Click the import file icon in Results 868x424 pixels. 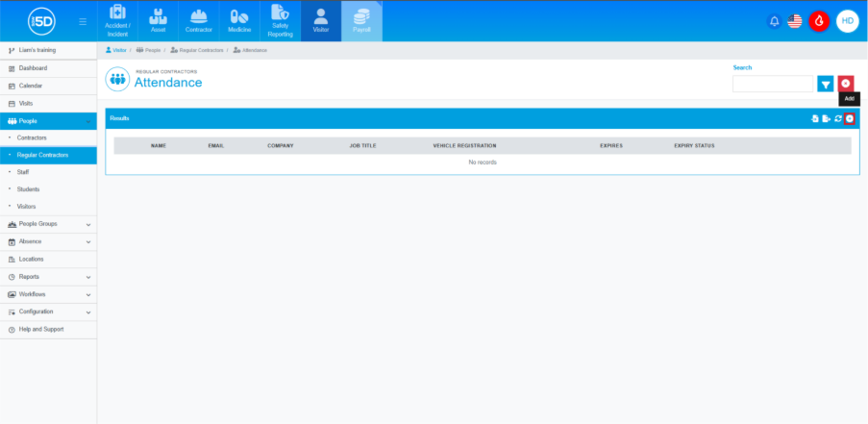814,118
